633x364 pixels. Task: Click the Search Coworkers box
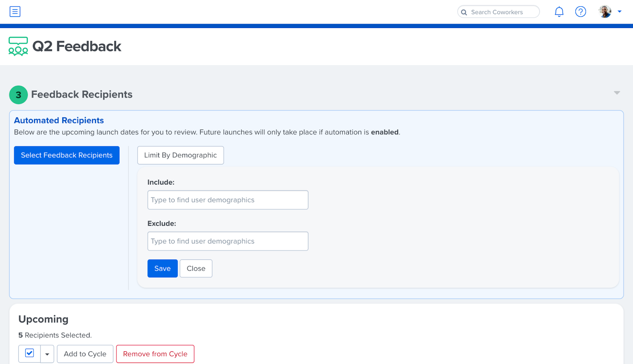[x=498, y=12]
